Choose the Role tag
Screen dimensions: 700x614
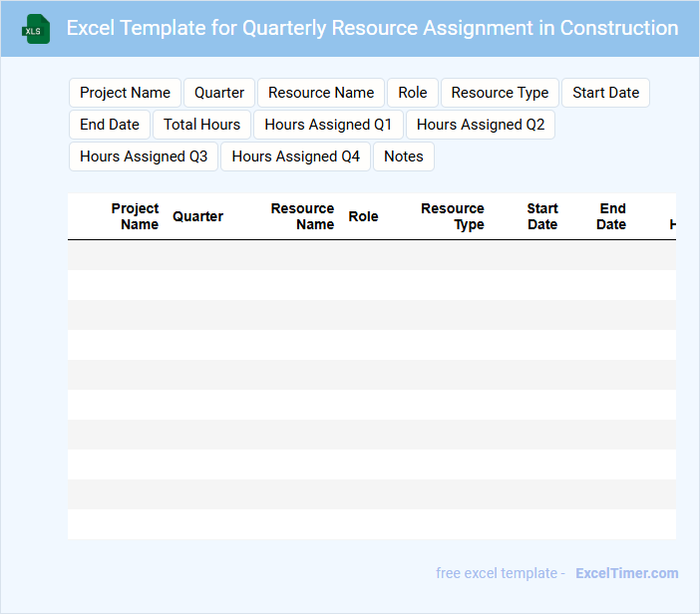413,93
